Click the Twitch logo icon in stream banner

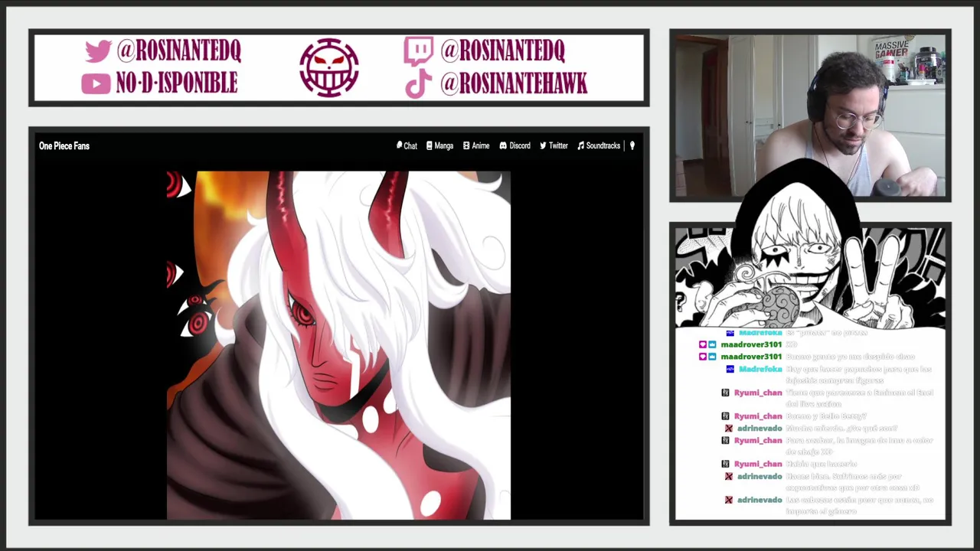(x=418, y=51)
